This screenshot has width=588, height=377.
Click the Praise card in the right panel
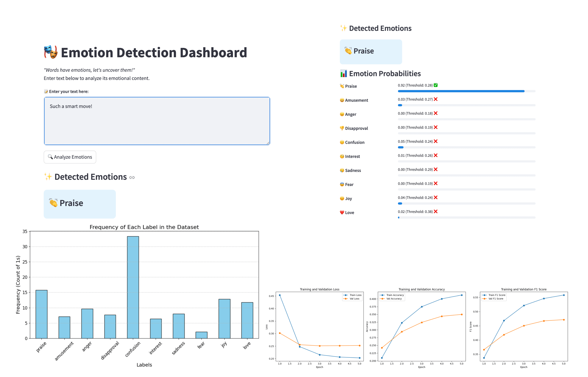coord(371,52)
